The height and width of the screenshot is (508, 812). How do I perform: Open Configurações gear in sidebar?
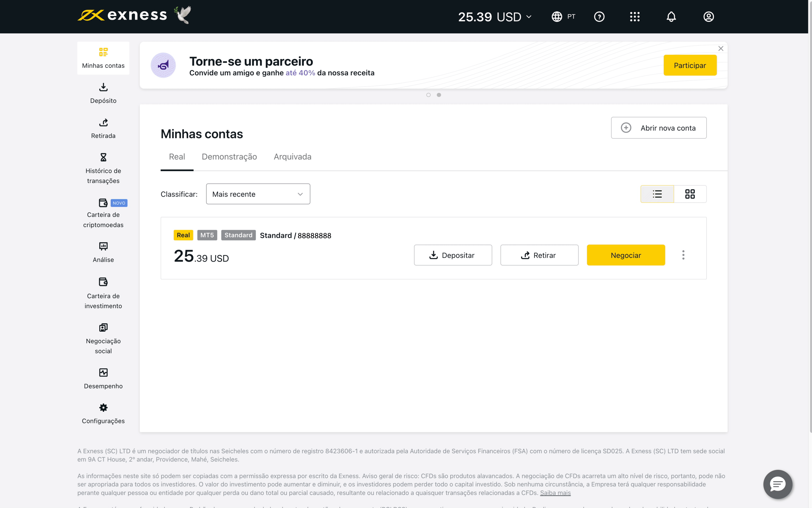103,413
